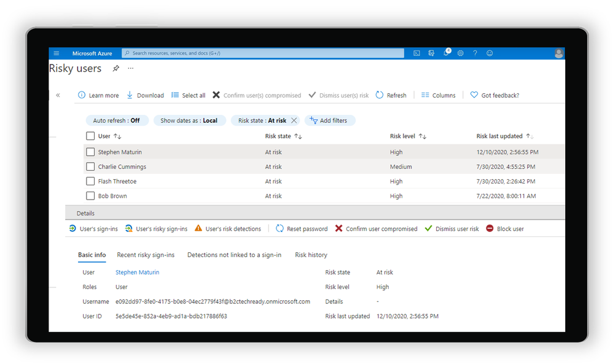Download the risky users list
This screenshot has height=364, width=613.
click(145, 95)
